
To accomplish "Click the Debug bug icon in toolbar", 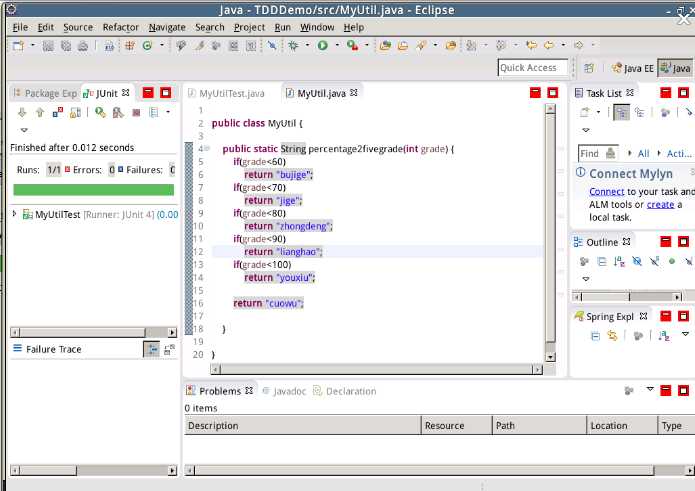I will [x=293, y=45].
